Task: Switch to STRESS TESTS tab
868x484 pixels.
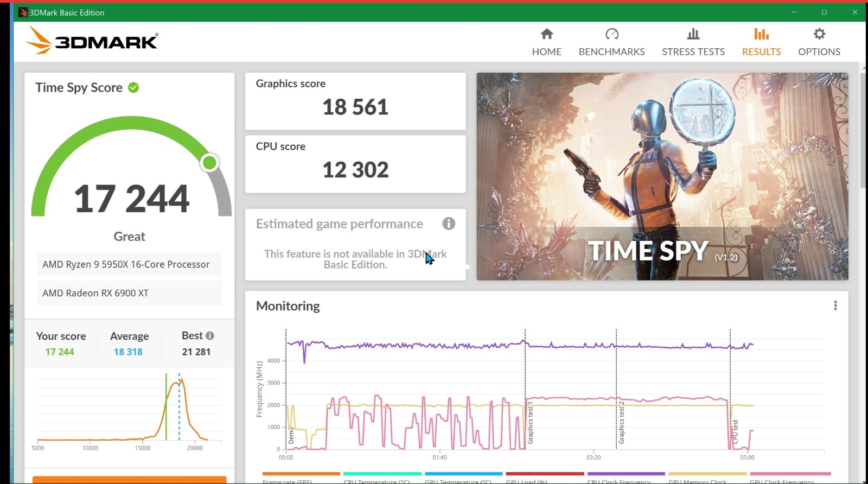Action: pyautogui.click(x=693, y=42)
